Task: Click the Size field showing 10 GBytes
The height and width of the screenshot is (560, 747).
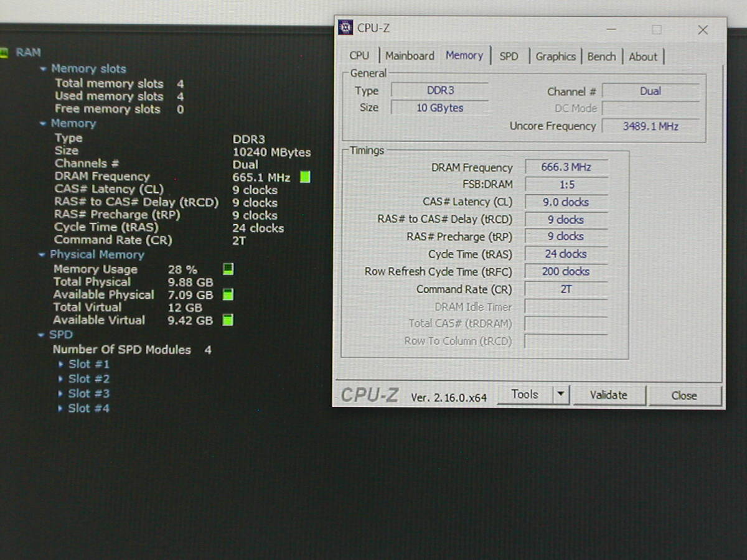Action: tap(440, 108)
